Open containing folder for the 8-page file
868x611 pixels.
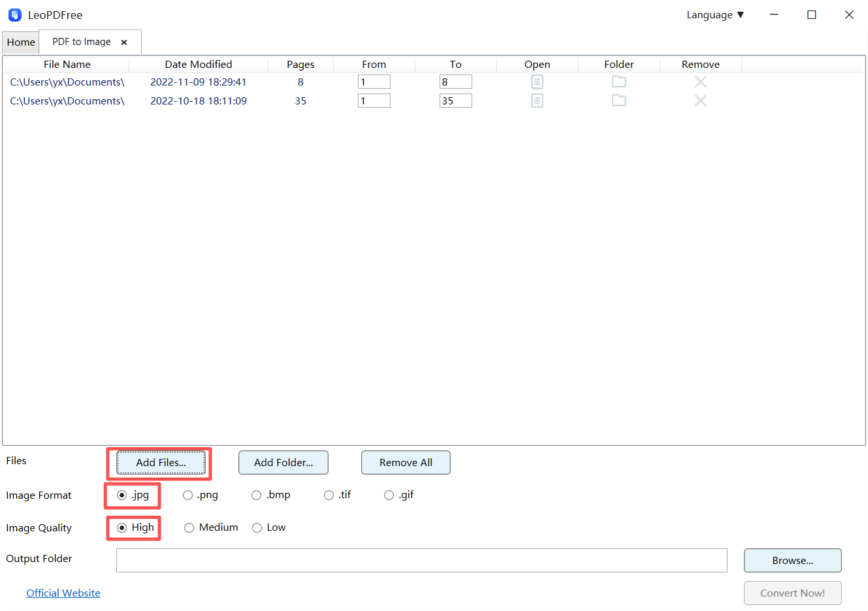[619, 82]
